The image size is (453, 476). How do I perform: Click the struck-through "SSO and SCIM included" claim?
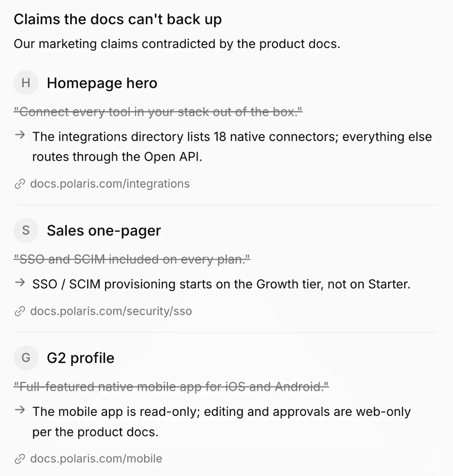coord(132,259)
